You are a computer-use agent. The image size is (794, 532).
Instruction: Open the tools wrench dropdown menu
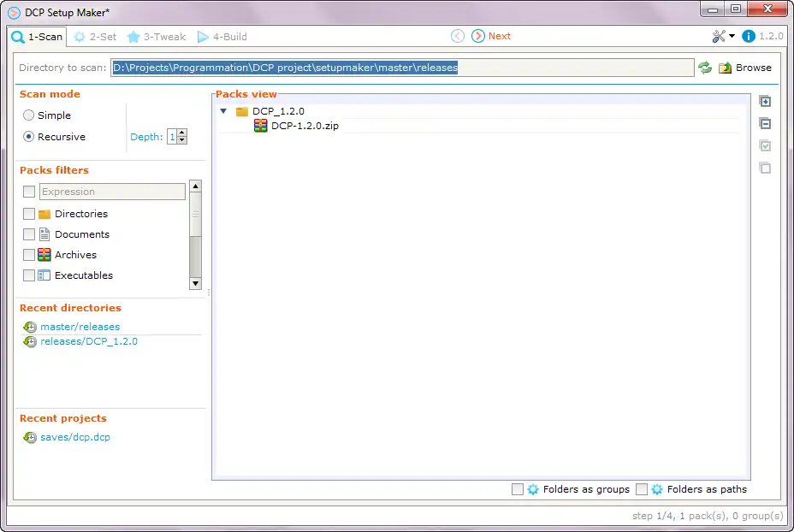pos(723,36)
